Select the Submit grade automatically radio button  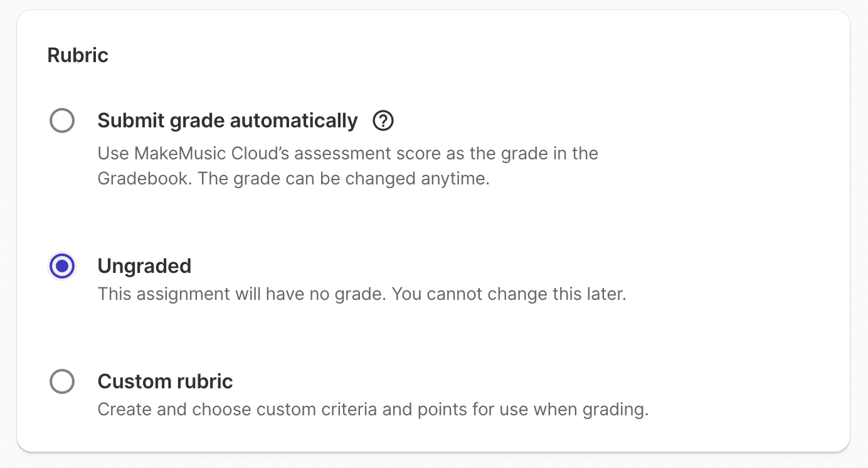tap(62, 120)
